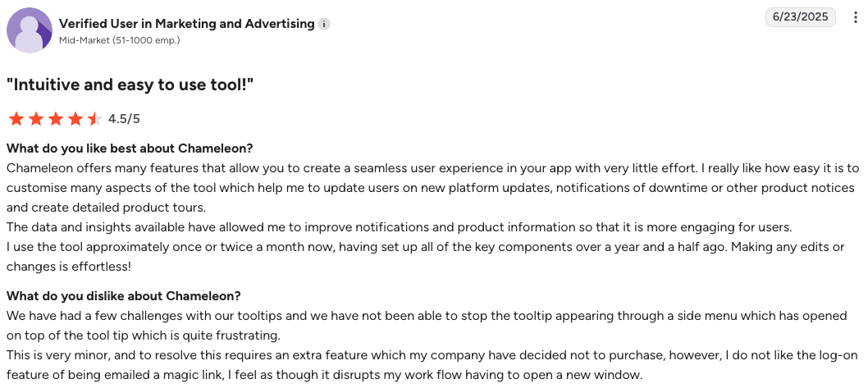Click the info icon beside the reviewer name
The image size is (868, 388).
(325, 24)
